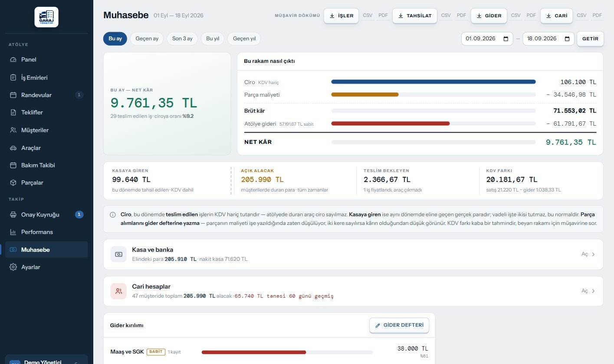Image resolution: width=614 pixels, height=364 pixels.
Task: Expand the Kasa ve banka section
Action: click(588, 254)
